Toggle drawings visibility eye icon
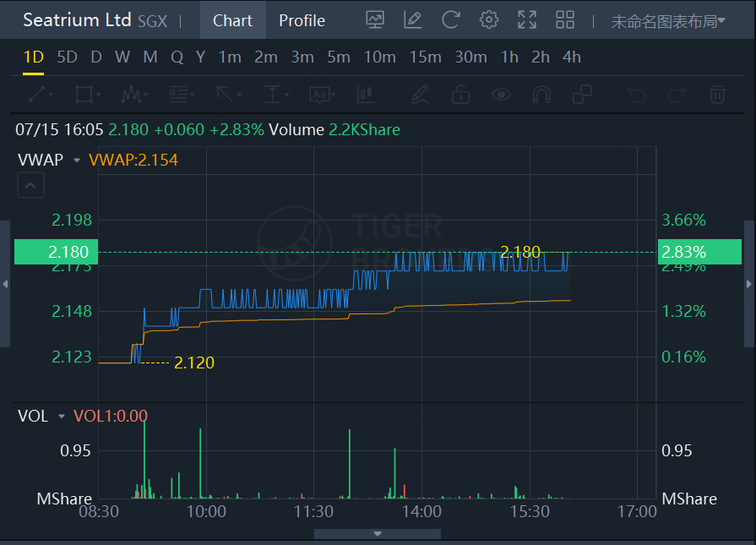The width and height of the screenshot is (756, 545). point(501,95)
